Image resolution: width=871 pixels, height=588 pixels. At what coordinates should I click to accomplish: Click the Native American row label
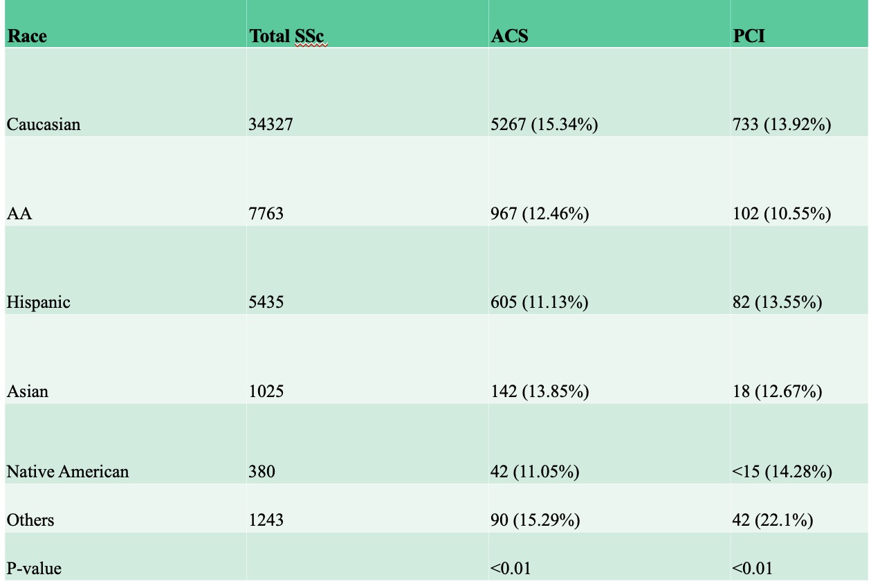click(68, 472)
